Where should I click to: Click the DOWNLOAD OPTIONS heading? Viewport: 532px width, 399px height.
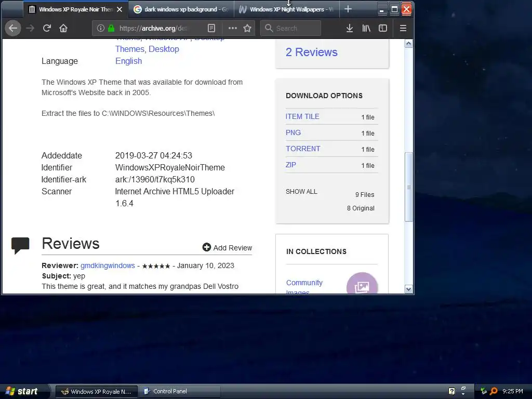tap(324, 96)
